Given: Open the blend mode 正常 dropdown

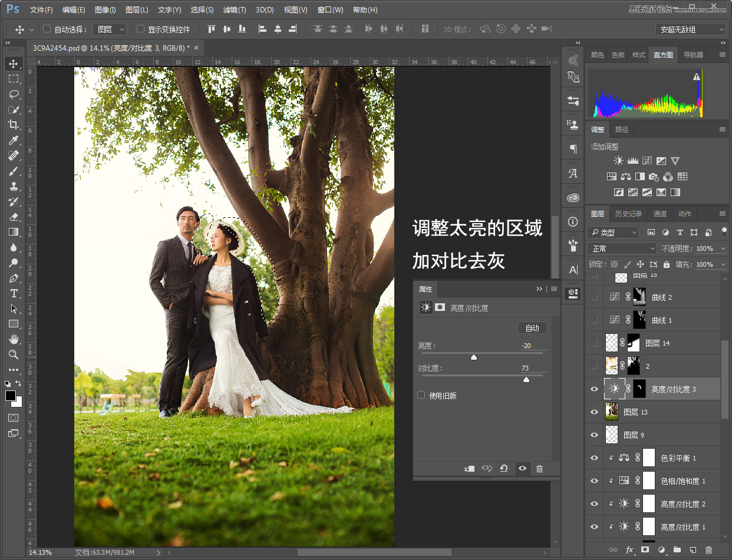Looking at the screenshot, I should [x=622, y=248].
